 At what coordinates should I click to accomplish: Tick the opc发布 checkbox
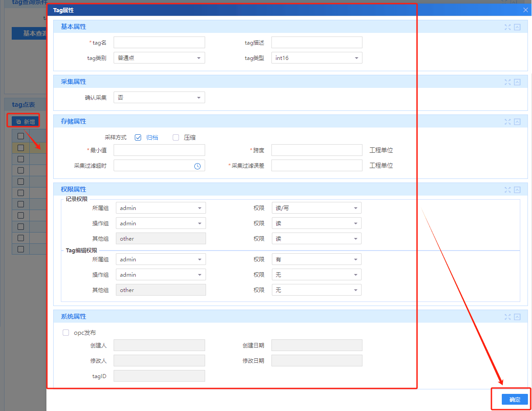point(66,333)
